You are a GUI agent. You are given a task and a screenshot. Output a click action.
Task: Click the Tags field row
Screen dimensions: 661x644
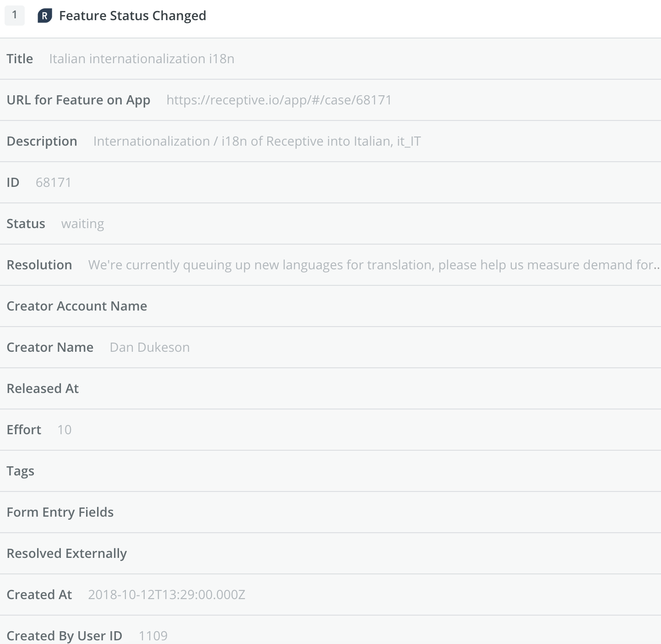tap(330, 471)
